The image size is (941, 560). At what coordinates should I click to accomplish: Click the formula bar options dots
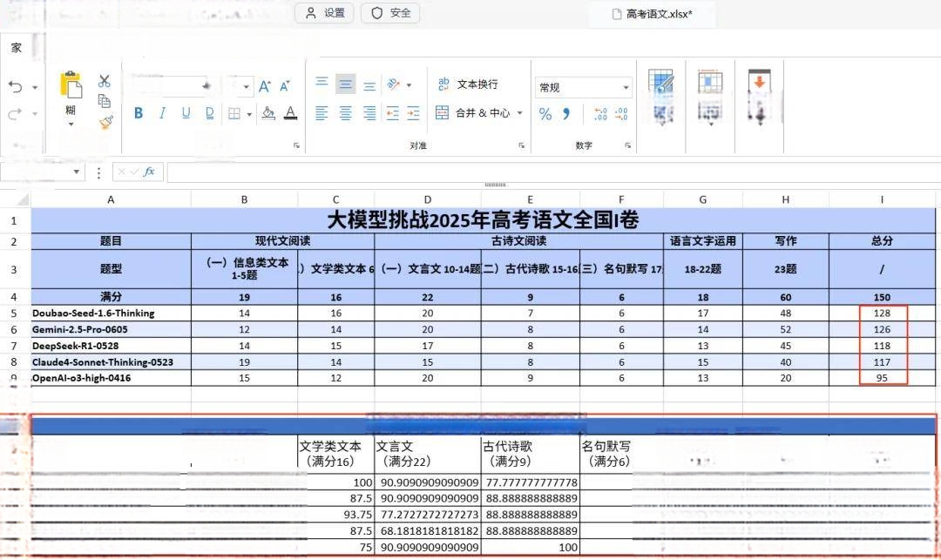98,172
